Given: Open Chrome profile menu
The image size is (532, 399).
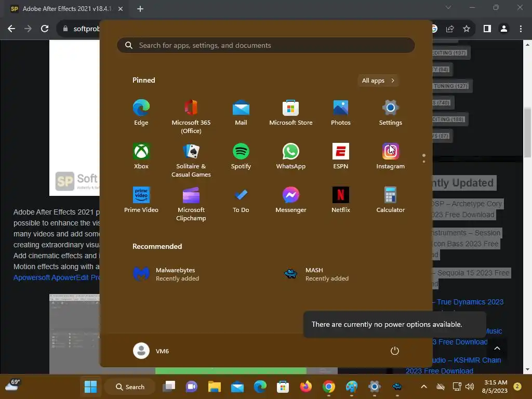Looking at the screenshot, I should tap(504, 29).
